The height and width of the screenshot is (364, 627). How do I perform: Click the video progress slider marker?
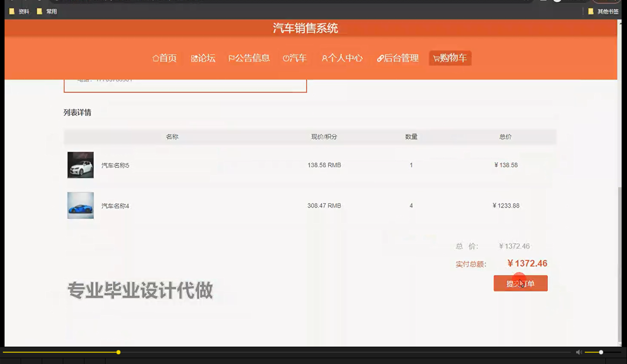(x=119, y=352)
